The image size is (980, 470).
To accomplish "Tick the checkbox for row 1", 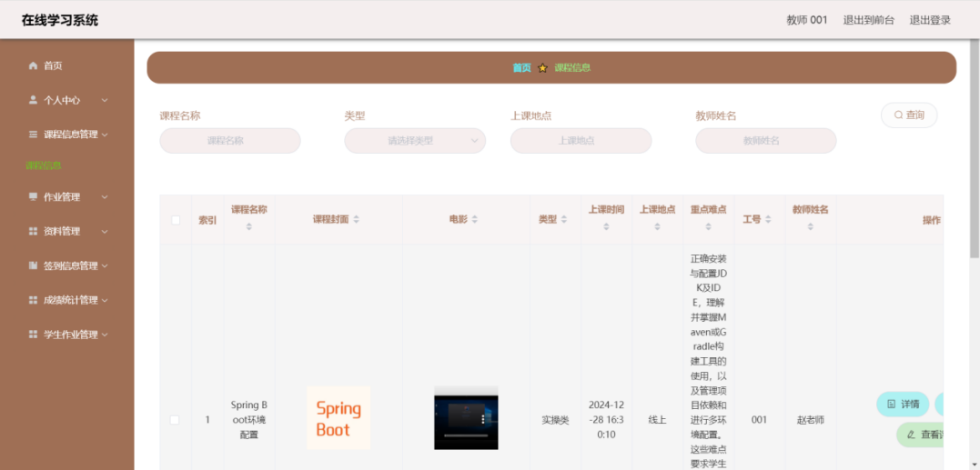I will pos(175,420).
